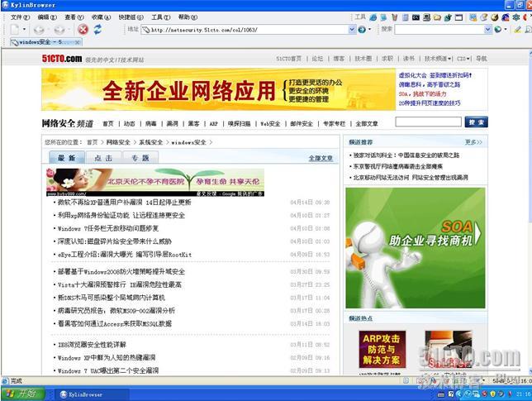This screenshot has width=532, height=401.
Task: Open the 论坛 link in the top navigation
Action: (317, 59)
